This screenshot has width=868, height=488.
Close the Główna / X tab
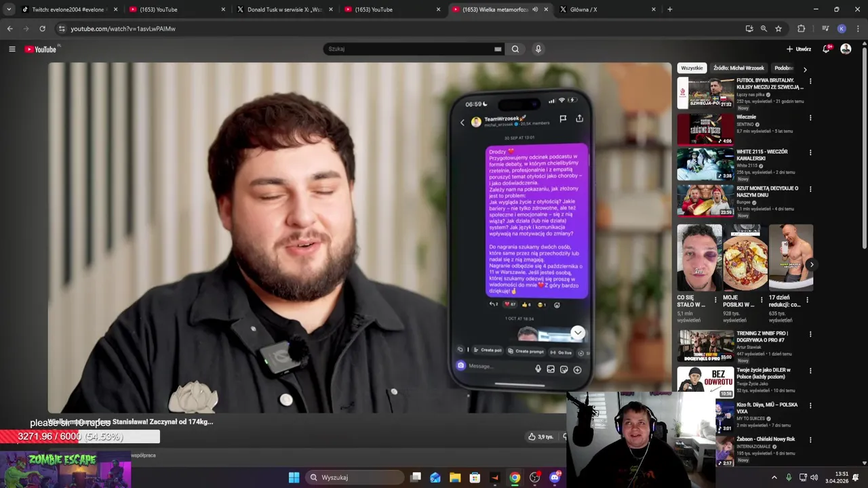click(x=654, y=9)
